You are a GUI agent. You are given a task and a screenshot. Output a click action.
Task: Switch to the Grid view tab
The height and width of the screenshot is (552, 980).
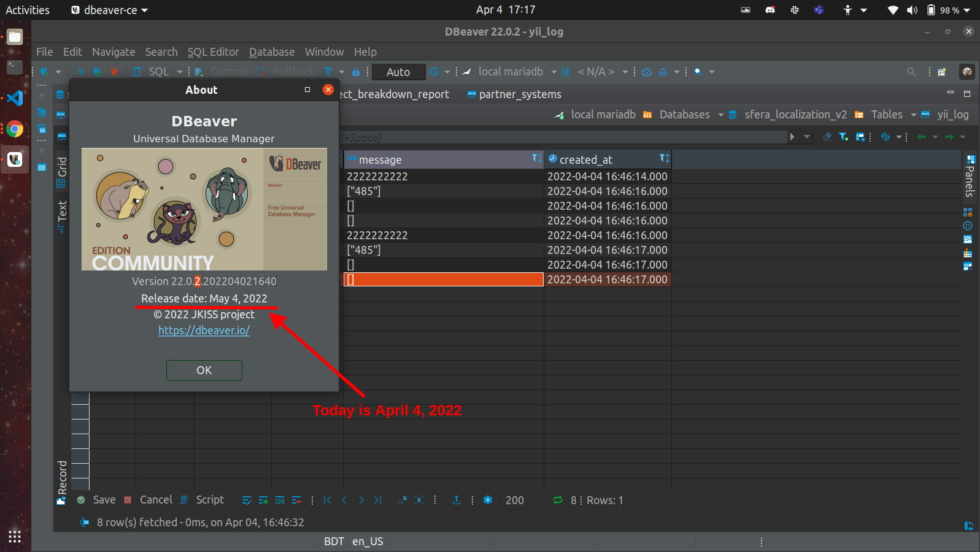click(x=61, y=172)
